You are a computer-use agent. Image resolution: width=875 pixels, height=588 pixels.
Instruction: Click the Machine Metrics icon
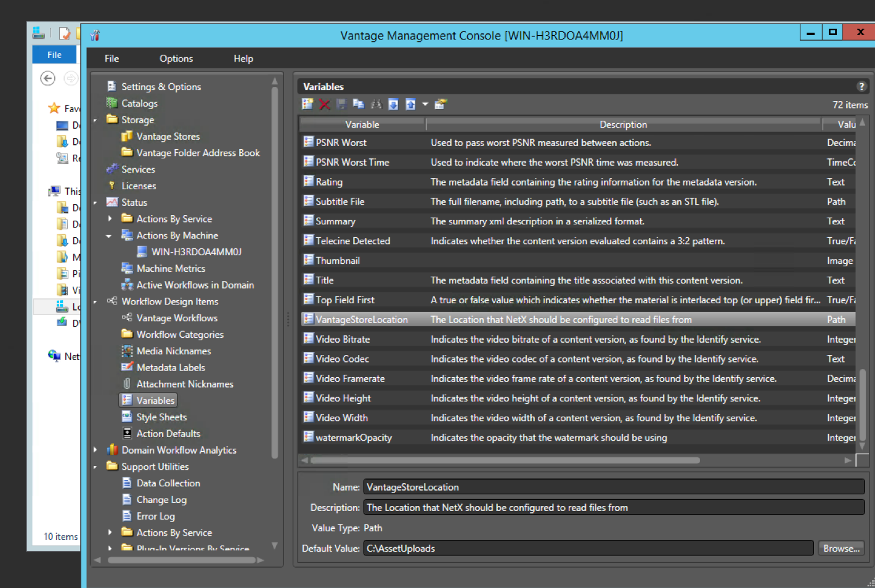click(127, 268)
